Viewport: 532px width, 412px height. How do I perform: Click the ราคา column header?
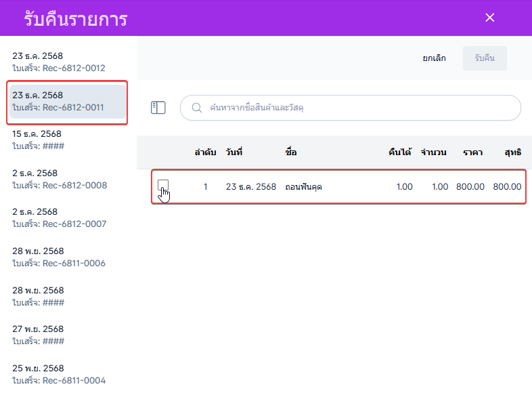pos(473,152)
